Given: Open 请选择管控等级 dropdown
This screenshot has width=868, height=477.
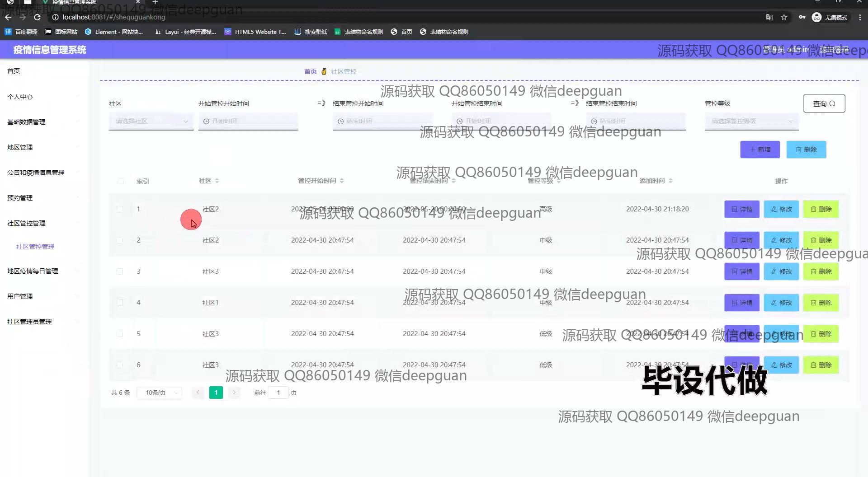Looking at the screenshot, I should 752,121.
